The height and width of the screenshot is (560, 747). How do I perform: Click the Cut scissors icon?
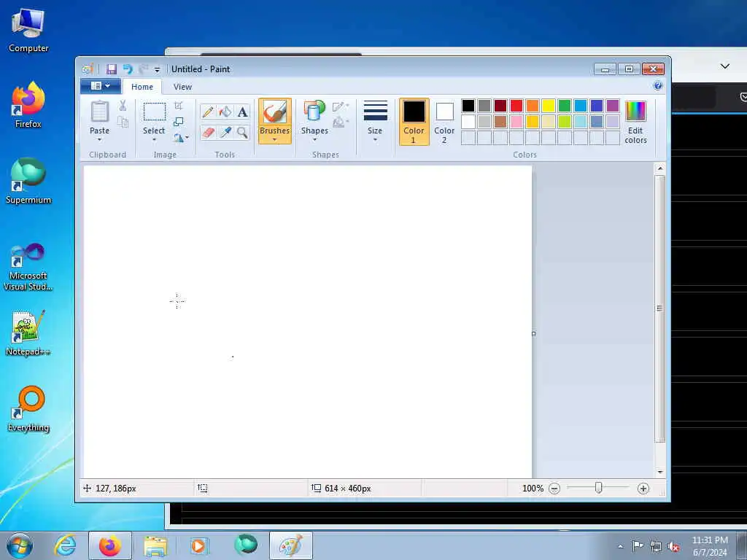(x=123, y=106)
